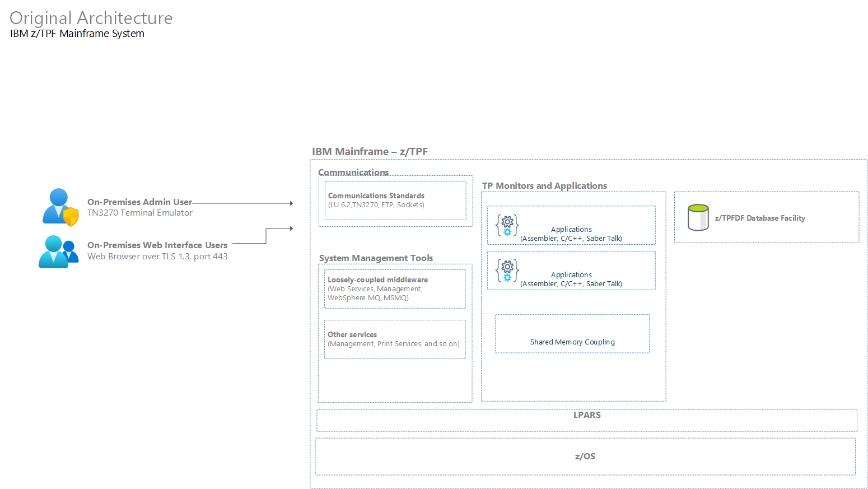Select 'On-Premises Web Interface Users' label

pyautogui.click(x=157, y=245)
